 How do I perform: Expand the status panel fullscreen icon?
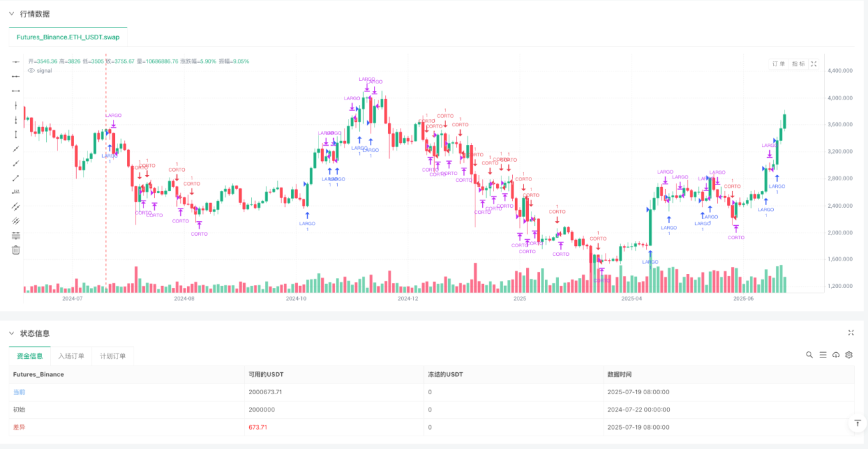tap(851, 333)
